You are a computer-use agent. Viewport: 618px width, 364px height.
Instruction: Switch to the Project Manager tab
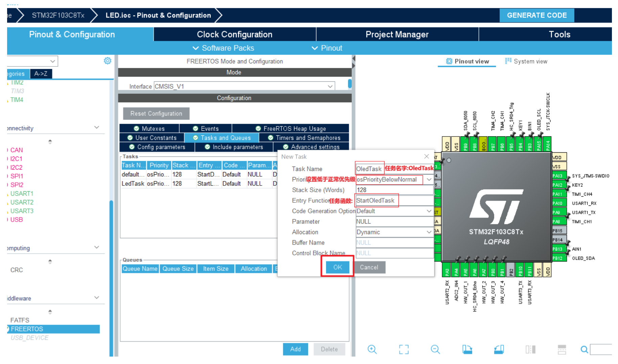pyautogui.click(x=397, y=34)
